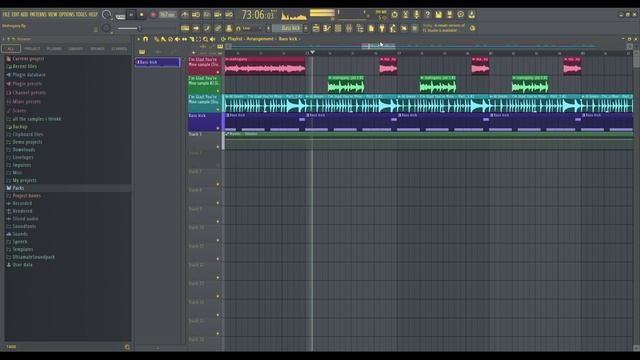
Task: Open the View playlist shortcut icon
Action: 316,28
